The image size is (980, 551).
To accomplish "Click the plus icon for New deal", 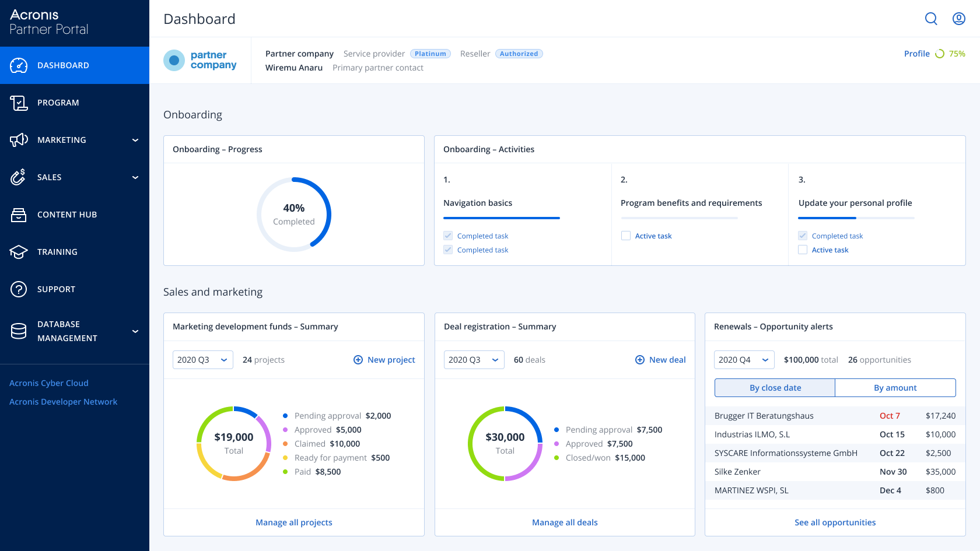I will coord(640,360).
